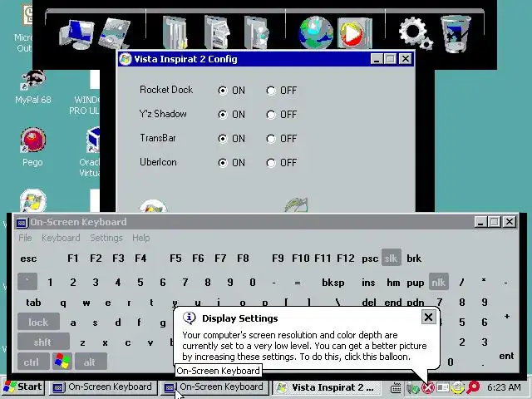Toggle the lock caps lock key

38,322
